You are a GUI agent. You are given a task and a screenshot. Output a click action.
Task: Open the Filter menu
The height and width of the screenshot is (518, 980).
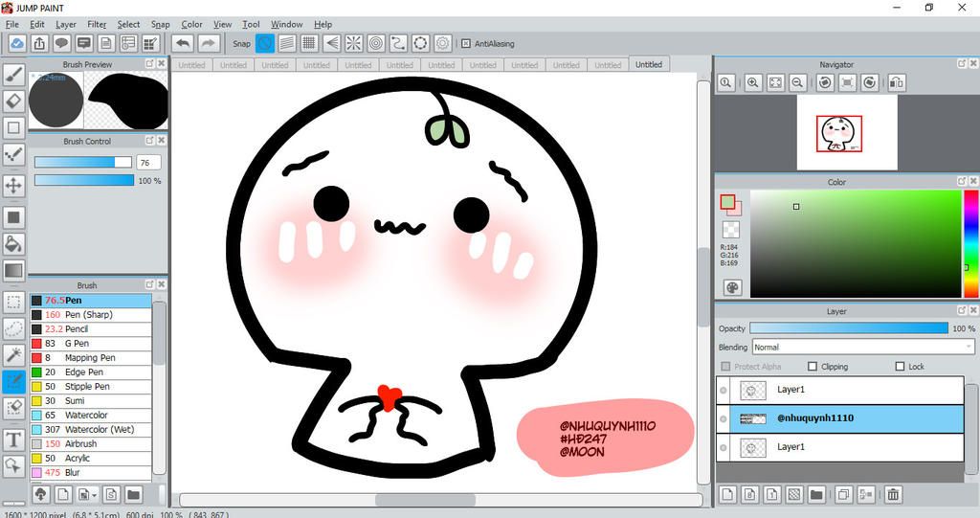[x=97, y=24]
